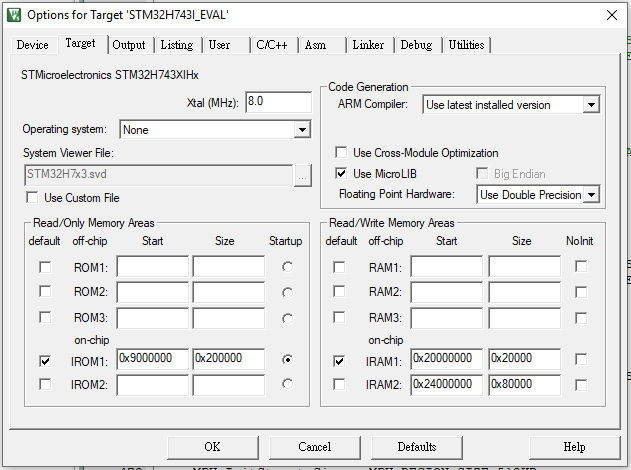Edit the IROM1 Start field 0x9000000

pyautogui.click(x=153, y=359)
